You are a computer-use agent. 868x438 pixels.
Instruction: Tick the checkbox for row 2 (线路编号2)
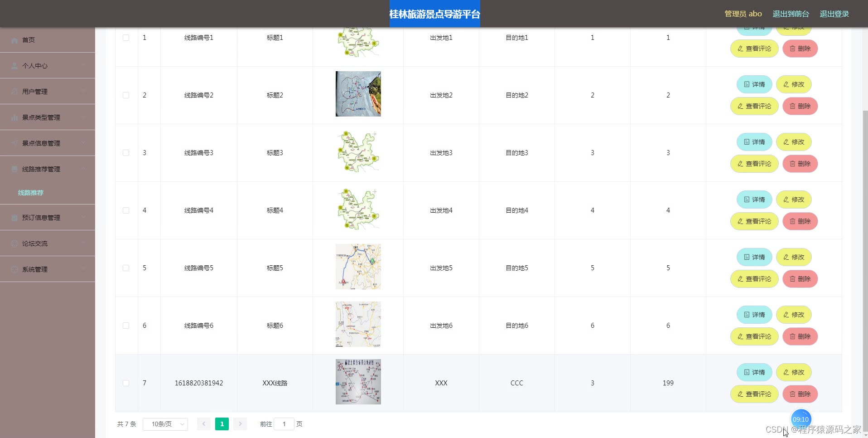[x=126, y=95]
